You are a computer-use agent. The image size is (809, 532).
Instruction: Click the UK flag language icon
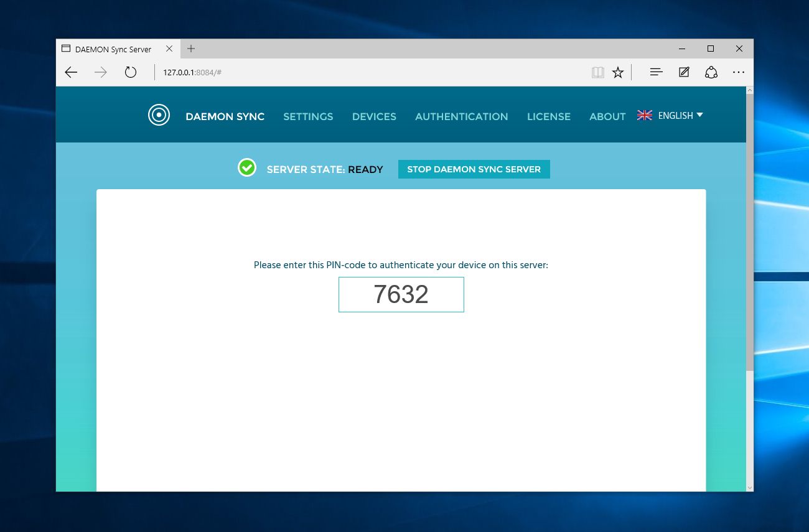[645, 115]
